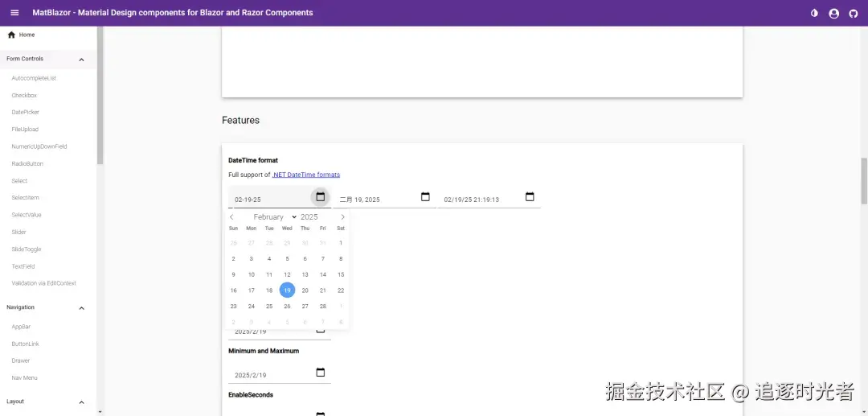
Task: Open Validation via EditContext page
Action: (x=43, y=283)
